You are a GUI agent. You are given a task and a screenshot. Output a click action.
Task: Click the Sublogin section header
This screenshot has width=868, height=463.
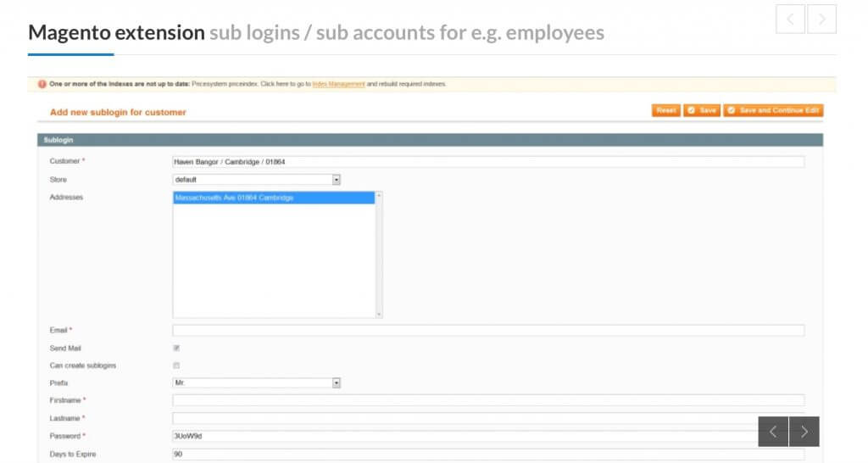[x=430, y=140]
